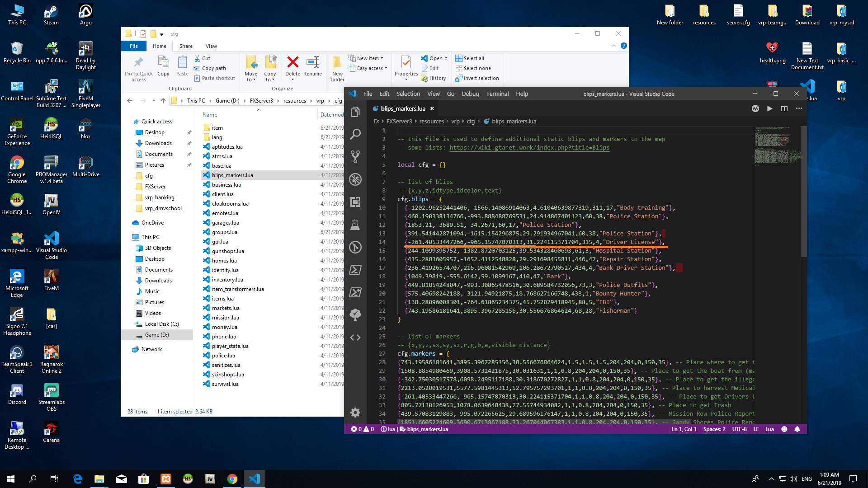This screenshot has height=488, width=868.
Task: Click Select all in the ribbon
Action: (x=470, y=58)
